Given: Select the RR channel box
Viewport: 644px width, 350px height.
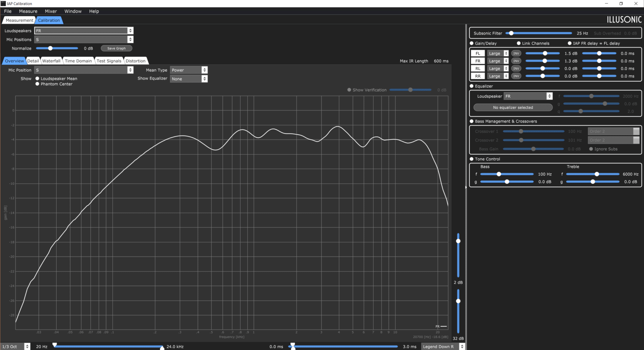Looking at the screenshot, I should (x=478, y=76).
